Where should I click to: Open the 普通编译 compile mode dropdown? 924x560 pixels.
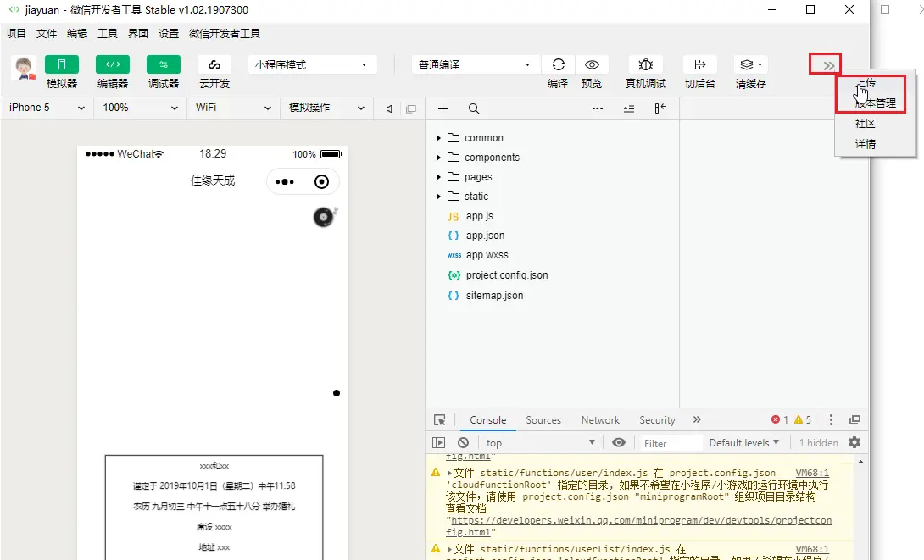pos(475,64)
